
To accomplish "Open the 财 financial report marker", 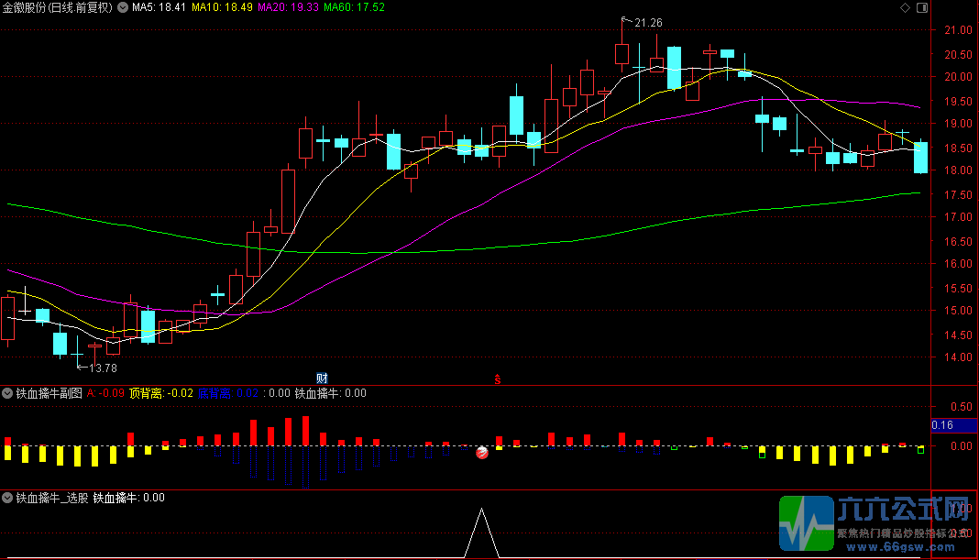I will 322,379.
